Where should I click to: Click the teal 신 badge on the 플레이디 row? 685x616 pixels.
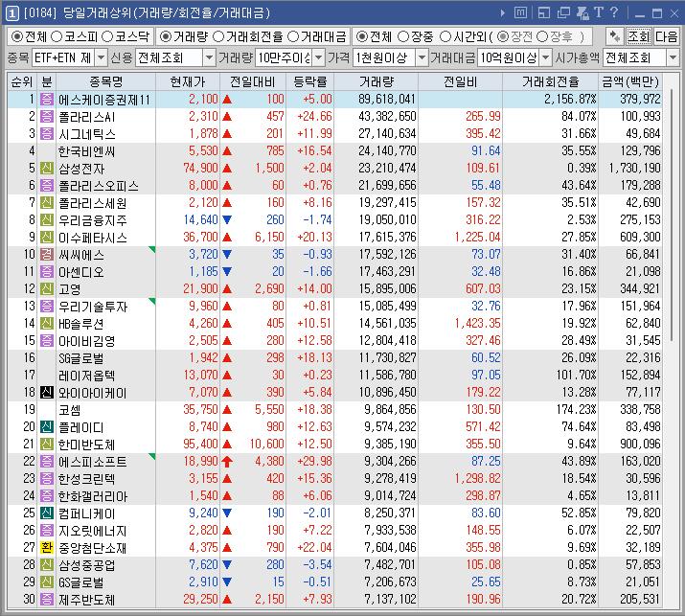click(x=47, y=427)
